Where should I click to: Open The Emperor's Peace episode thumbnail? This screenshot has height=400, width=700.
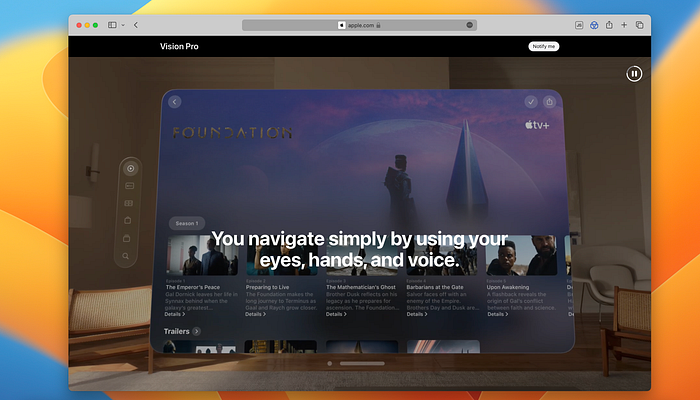tap(202, 255)
